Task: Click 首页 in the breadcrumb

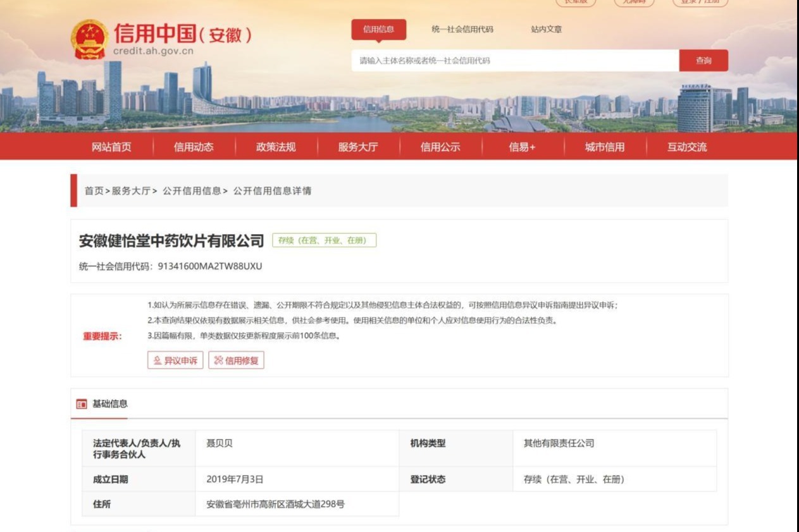Action: (x=94, y=190)
